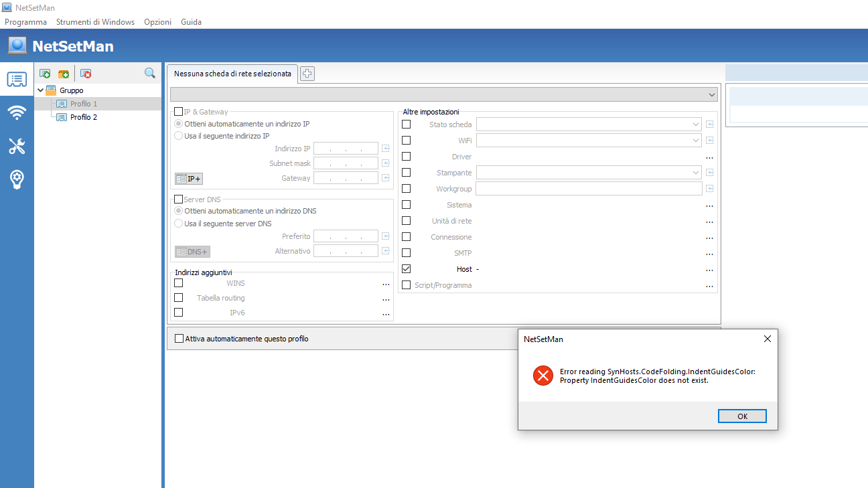The image size is (868, 488).
Task: Enable the IP & Gateway checkbox
Action: [178, 112]
